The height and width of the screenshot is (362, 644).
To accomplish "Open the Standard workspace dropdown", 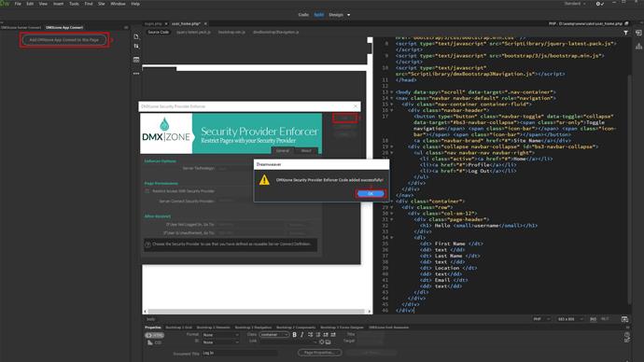I will tap(575, 4).
